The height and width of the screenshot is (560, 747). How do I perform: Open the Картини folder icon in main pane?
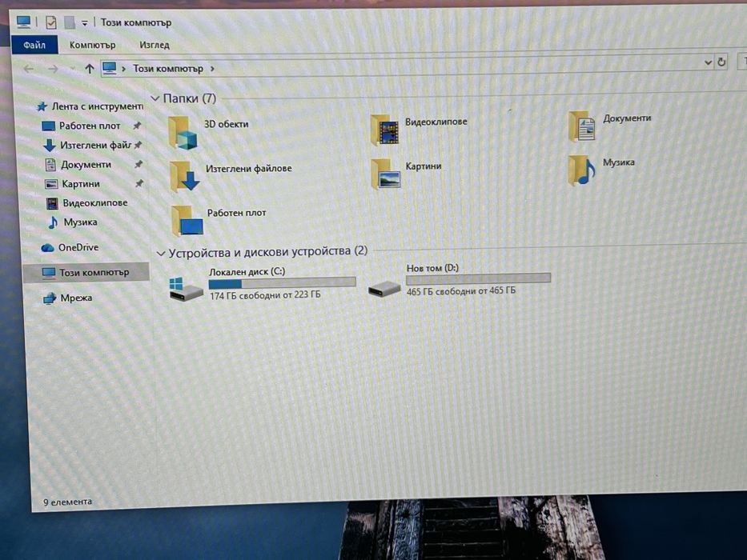coord(385,174)
